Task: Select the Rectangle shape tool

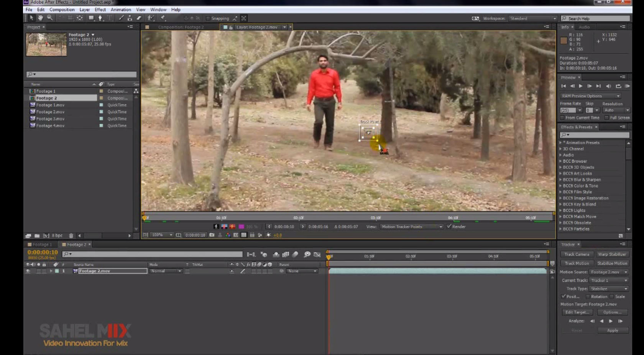Action: click(x=91, y=18)
